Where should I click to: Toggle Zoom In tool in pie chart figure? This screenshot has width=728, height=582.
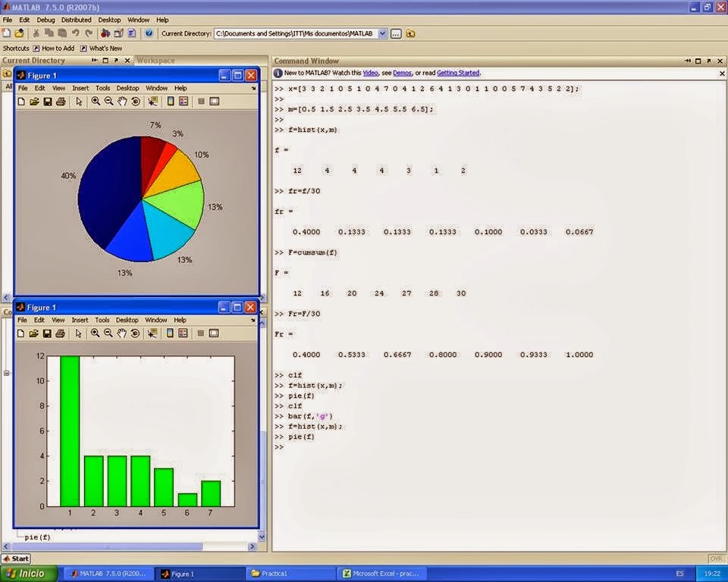[96, 102]
